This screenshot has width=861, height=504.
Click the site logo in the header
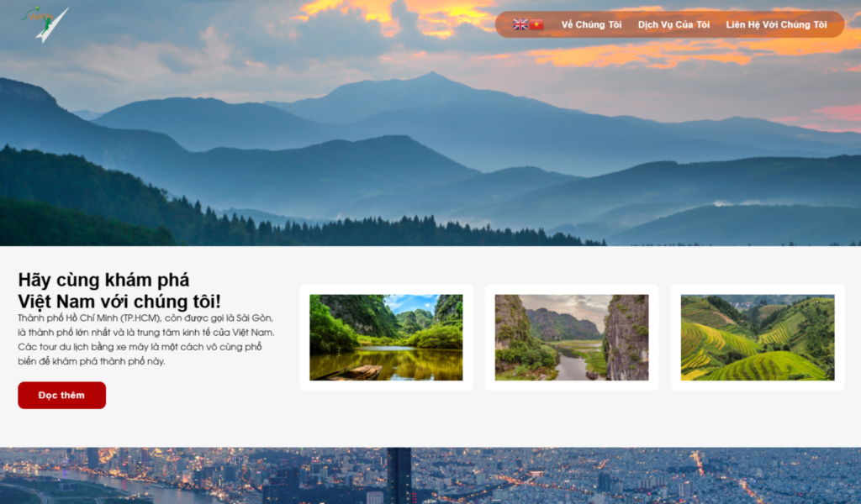45,24
